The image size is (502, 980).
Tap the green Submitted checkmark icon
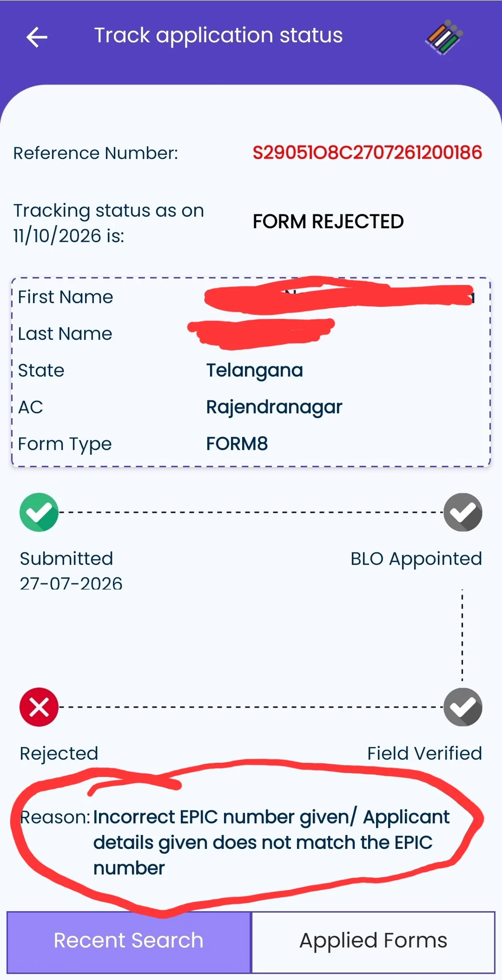[x=39, y=512]
